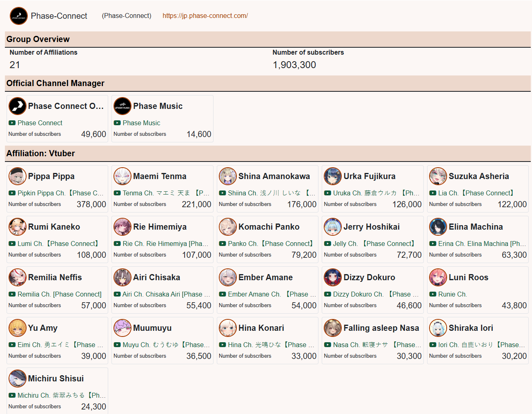This screenshot has height=414, width=532.
Task: Click Komachi Panko's avatar icon
Action: point(228,227)
